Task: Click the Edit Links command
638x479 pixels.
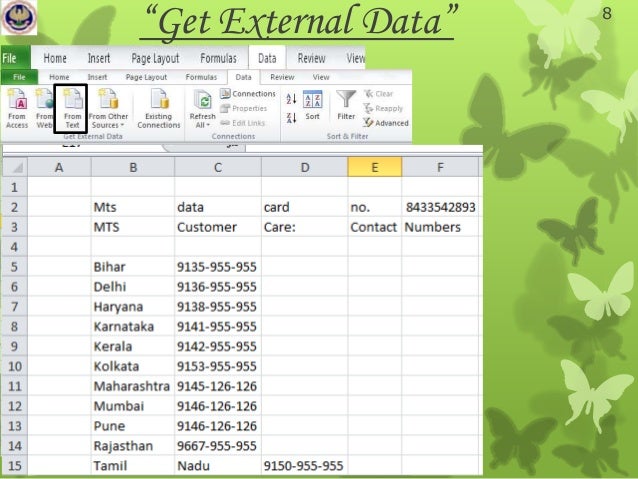Action: point(243,123)
